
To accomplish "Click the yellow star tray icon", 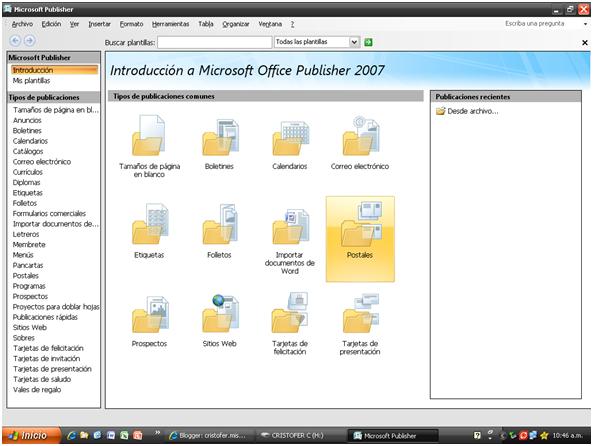I will pos(544,436).
